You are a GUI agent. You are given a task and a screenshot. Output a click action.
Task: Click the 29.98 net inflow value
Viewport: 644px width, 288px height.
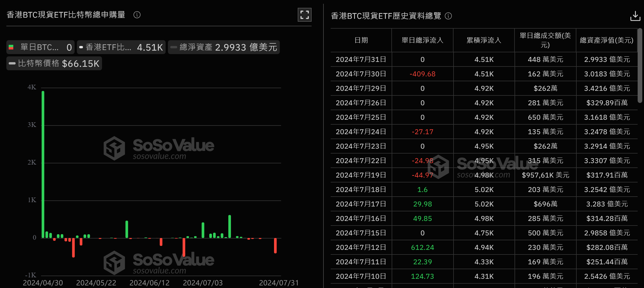coord(422,204)
